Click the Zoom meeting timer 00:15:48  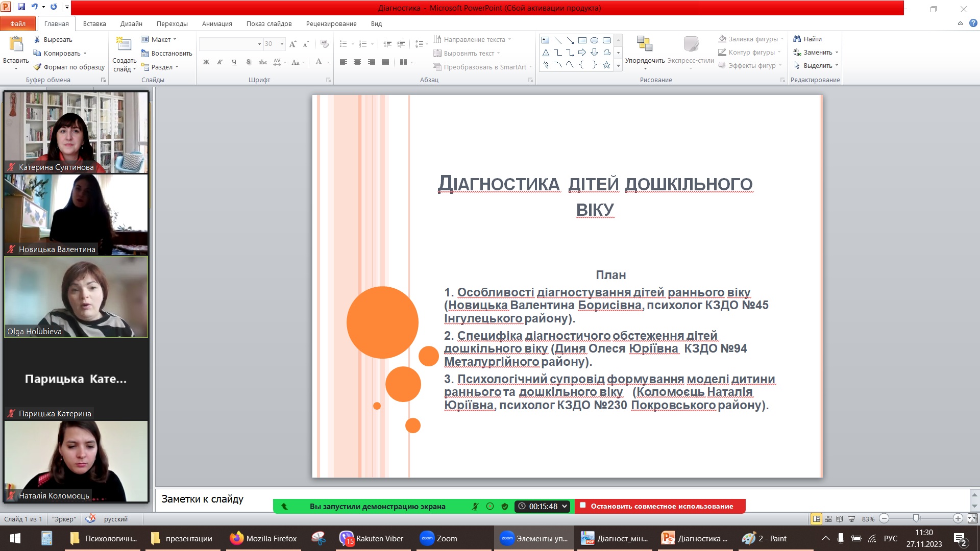click(543, 506)
